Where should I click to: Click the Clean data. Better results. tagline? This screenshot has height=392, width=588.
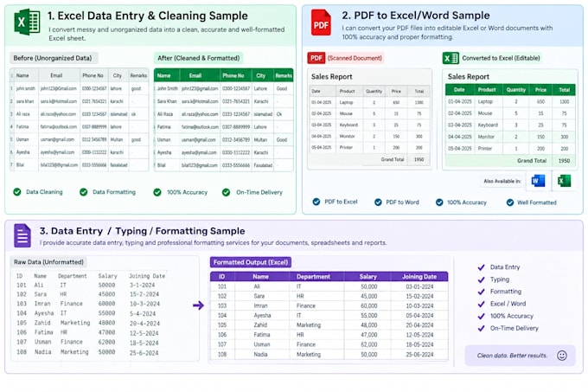pos(512,356)
